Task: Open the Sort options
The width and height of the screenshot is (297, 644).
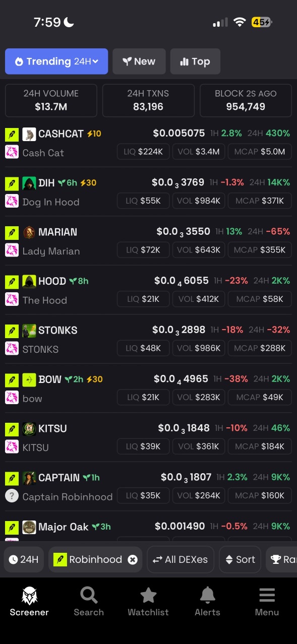Action: pos(240,559)
